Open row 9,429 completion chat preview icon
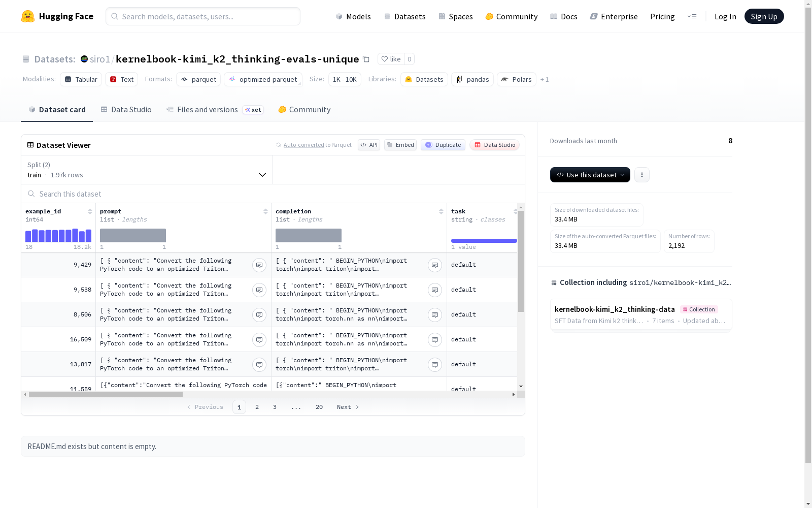 click(x=435, y=265)
